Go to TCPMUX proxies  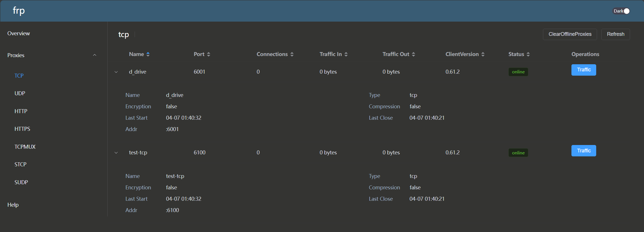tap(25, 147)
